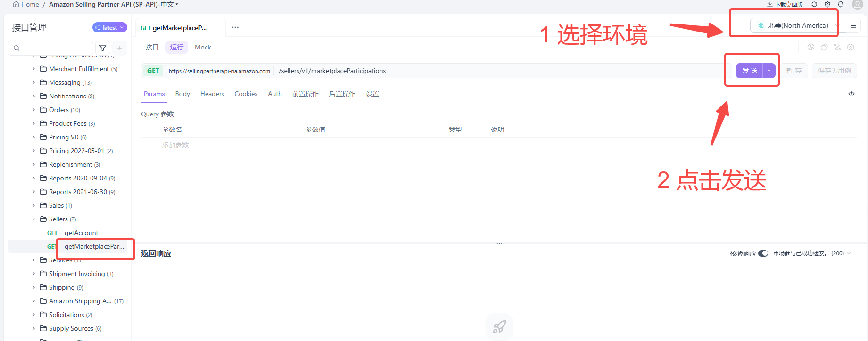
Task: Click the base URL sellingpartnerapi-na.amazon.com
Action: click(x=219, y=71)
